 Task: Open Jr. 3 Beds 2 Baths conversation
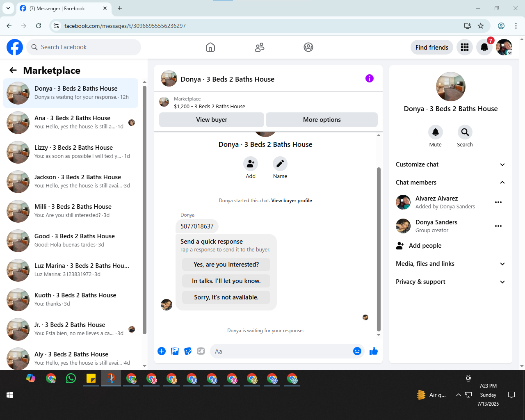[71, 329]
